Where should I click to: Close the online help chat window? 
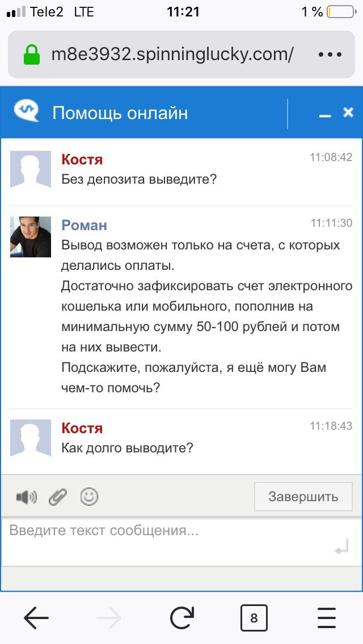coord(348,112)
